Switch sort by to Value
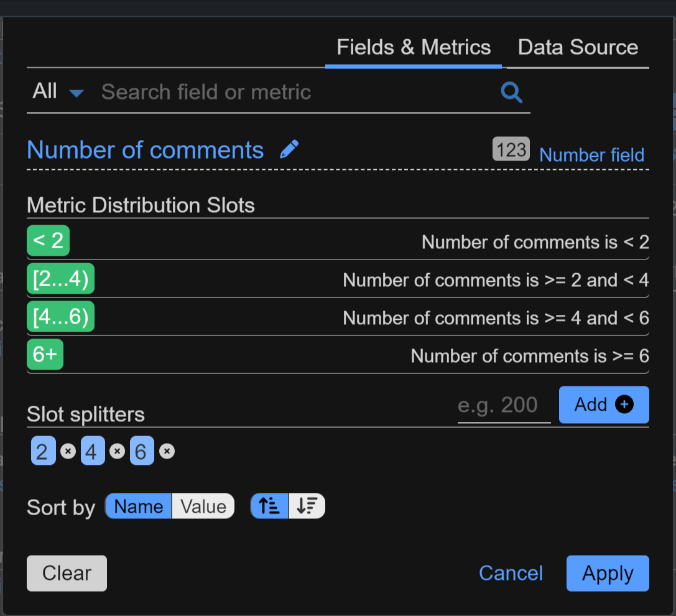The height and width of the screenshot is (616, 676). coord(203,506)
